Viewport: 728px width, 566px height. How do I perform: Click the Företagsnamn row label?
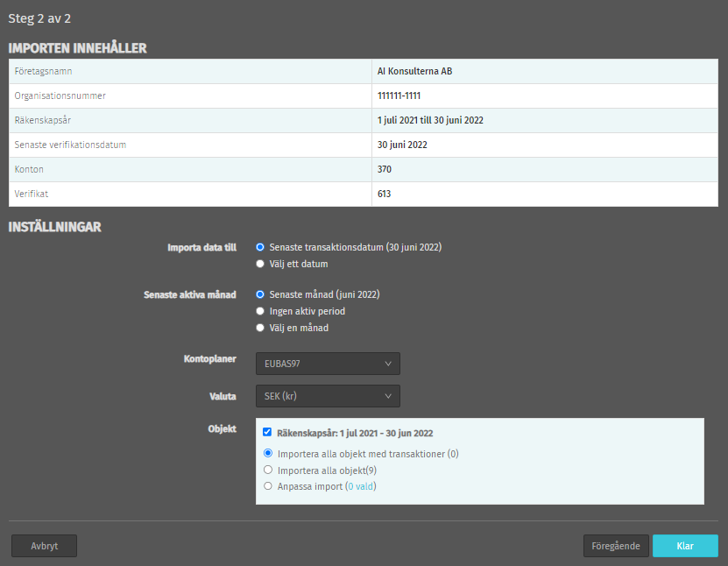tap(43, 71)
